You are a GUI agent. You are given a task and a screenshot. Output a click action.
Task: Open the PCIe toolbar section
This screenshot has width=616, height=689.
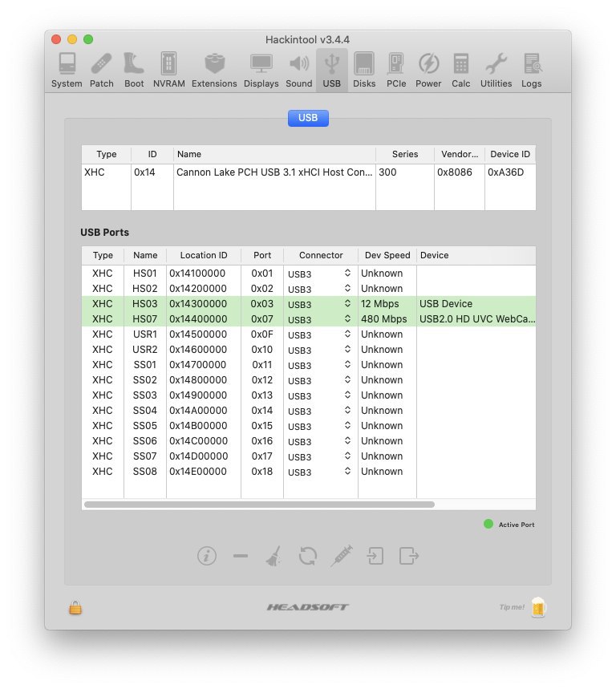click(x=396, y=71)
